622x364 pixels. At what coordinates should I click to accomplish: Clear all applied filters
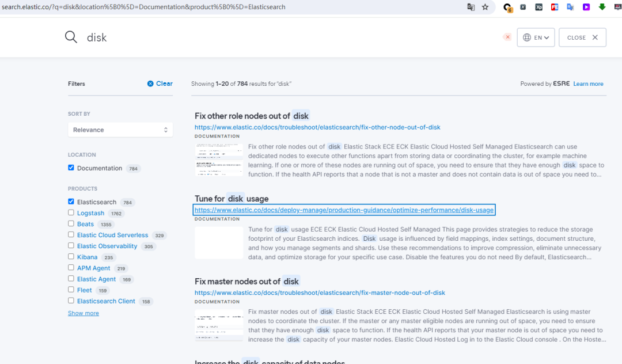click(x=160, y=84)
